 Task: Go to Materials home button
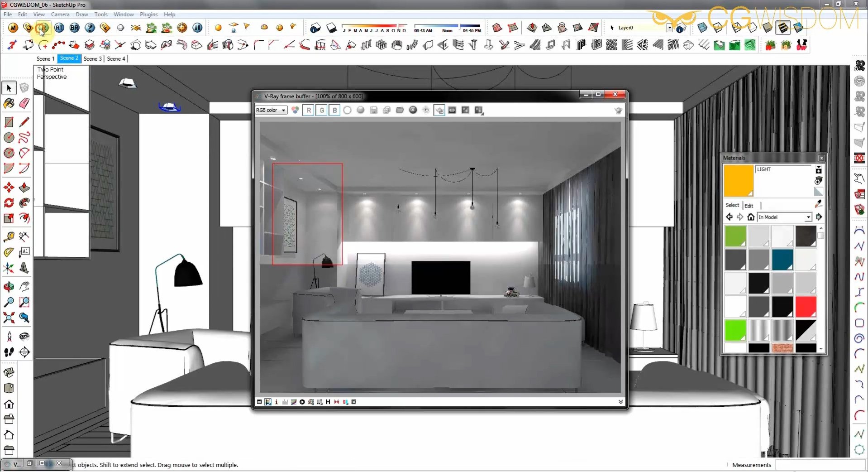(751, 217)
